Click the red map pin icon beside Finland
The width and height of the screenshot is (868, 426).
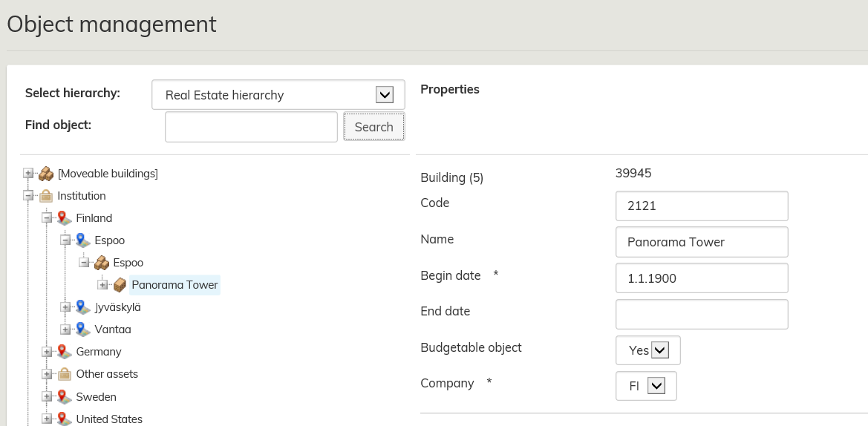point(65,218)
